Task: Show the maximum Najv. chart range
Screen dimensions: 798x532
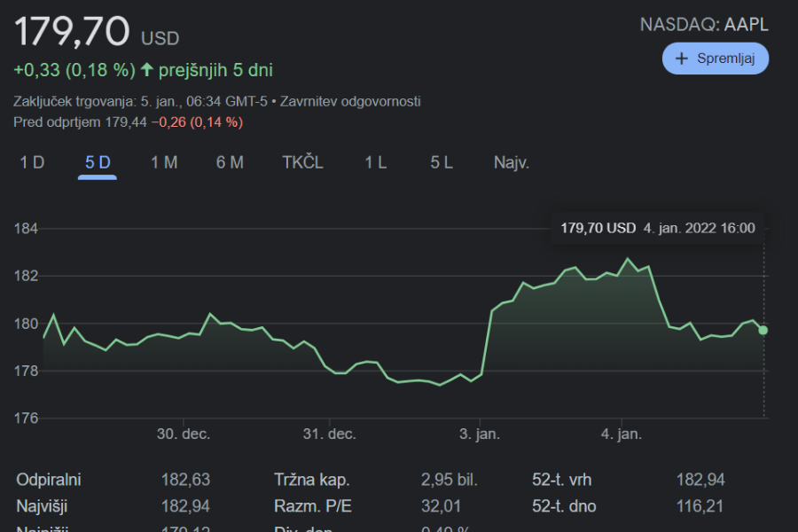Action: click(512, 162)
